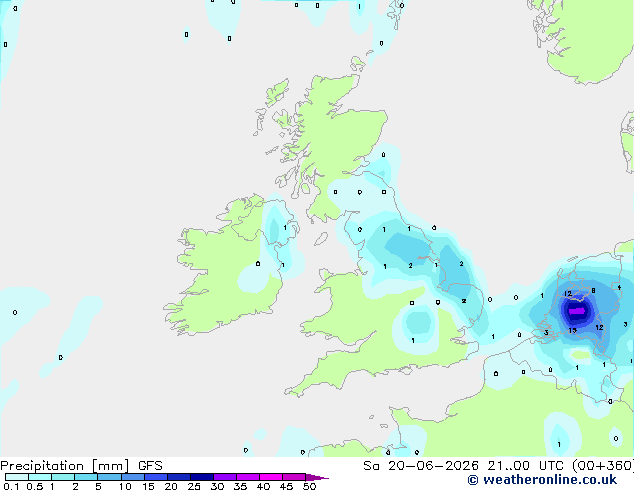Pick the 10–15 mm blue legend swatch
Image resolution: width=634 pixels, height=490 pixels.
pyautogui.click(x=132, y=477)
